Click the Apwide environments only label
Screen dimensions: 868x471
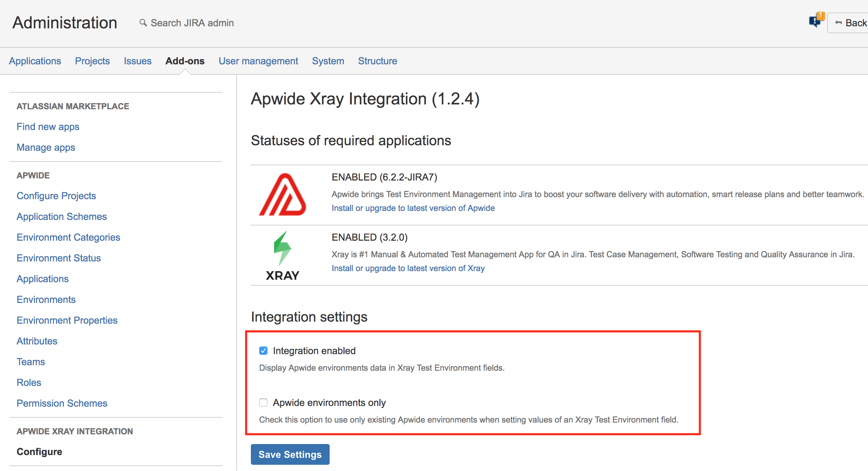tap(329, 403)
